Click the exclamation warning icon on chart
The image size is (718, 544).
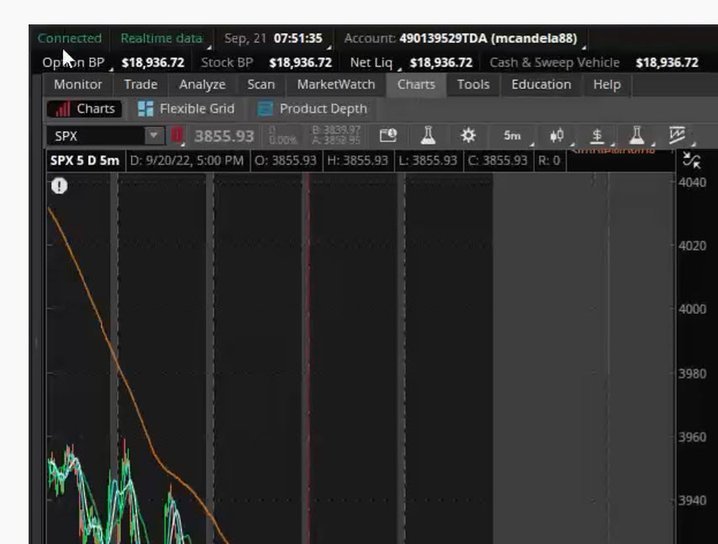[x=59, y=186]
